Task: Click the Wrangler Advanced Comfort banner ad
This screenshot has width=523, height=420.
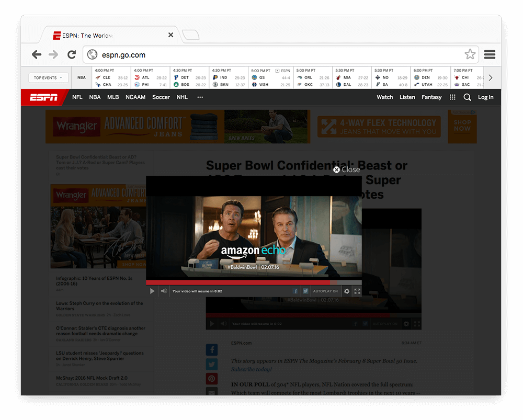Action: coord(178,127)
